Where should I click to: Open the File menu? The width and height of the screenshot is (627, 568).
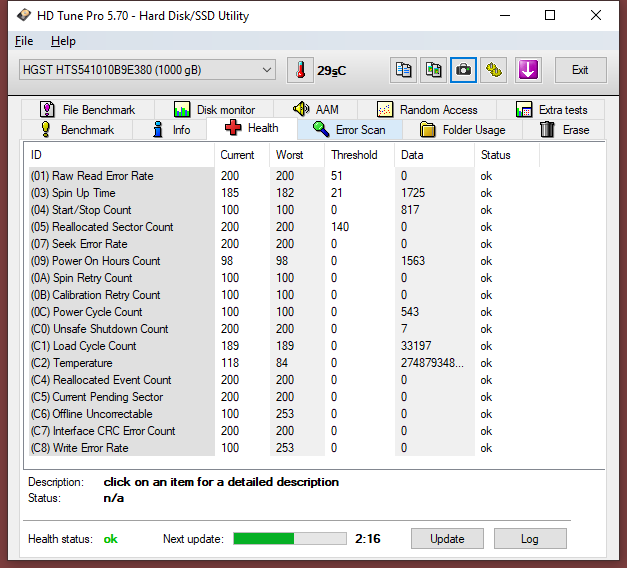24,41
